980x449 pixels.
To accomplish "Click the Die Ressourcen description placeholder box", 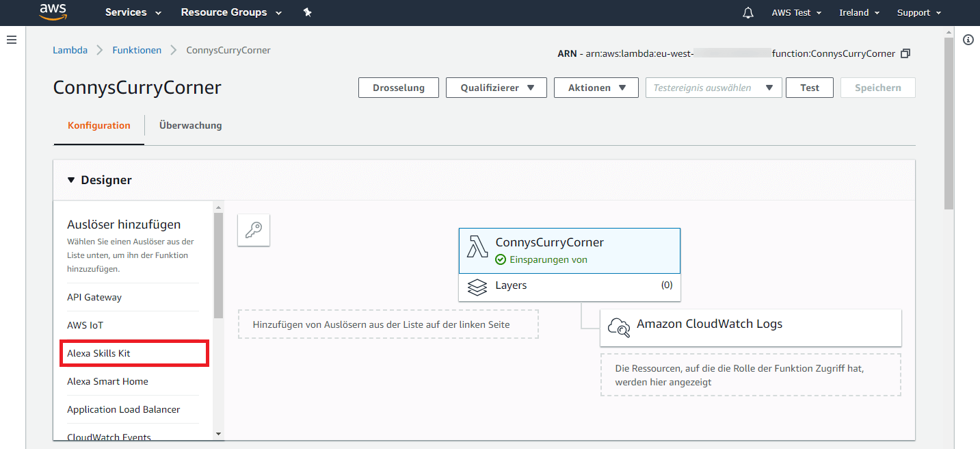I will 751,375.
